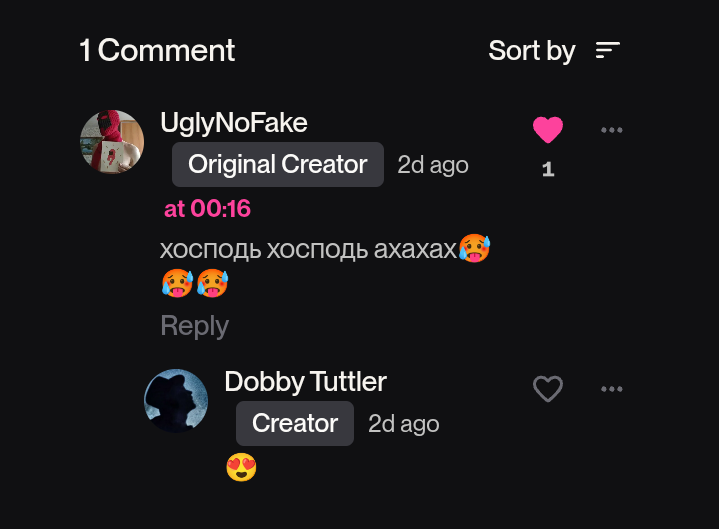
Task: Click the Original Creator badge
Action: point(278,164)
